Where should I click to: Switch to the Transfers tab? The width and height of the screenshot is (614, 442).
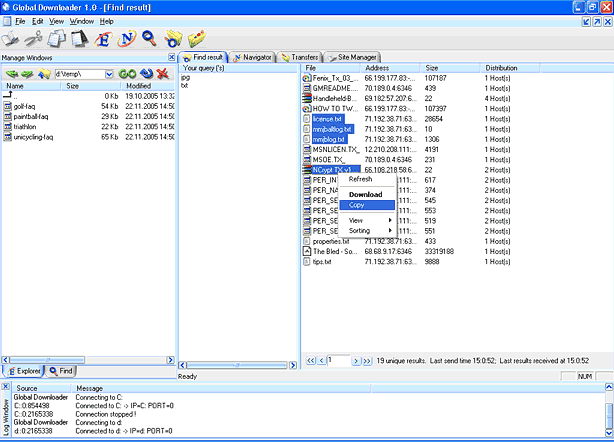click(300, 57)
